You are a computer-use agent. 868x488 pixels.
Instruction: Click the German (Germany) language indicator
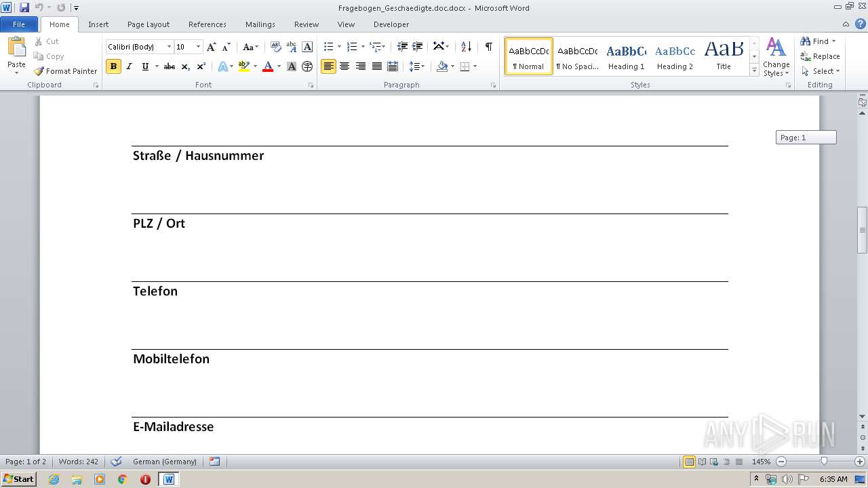[165, 462]
